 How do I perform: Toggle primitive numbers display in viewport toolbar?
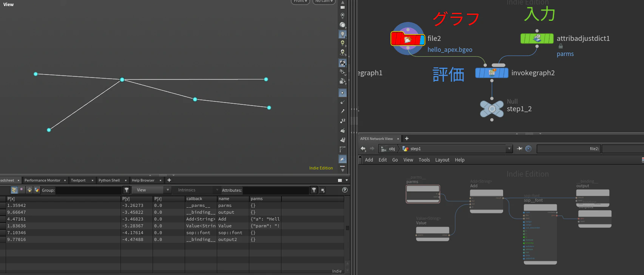click(343, 140)
